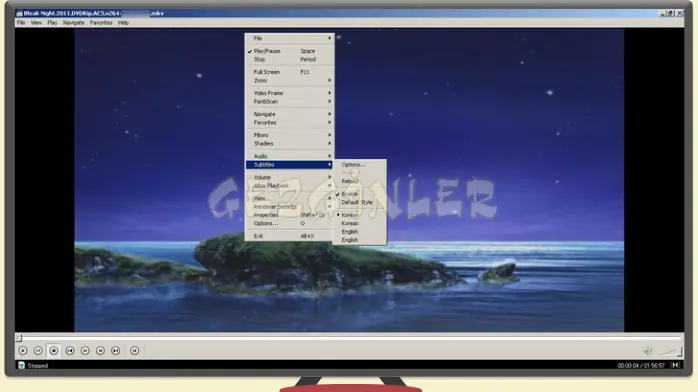The width and height of the screenshot is (698, 392).
Task: Click the volume slider
Action: coord(671,352)
